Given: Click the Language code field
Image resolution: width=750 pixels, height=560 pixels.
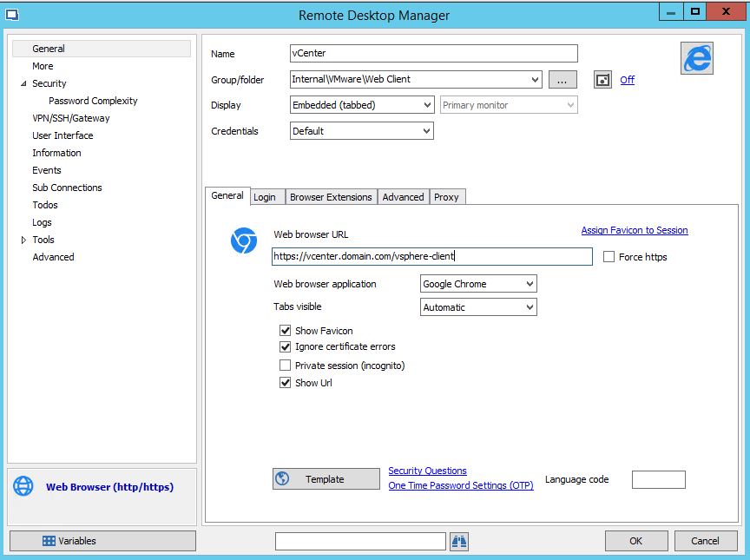Looking at the screenshot, I should point(659,479).
